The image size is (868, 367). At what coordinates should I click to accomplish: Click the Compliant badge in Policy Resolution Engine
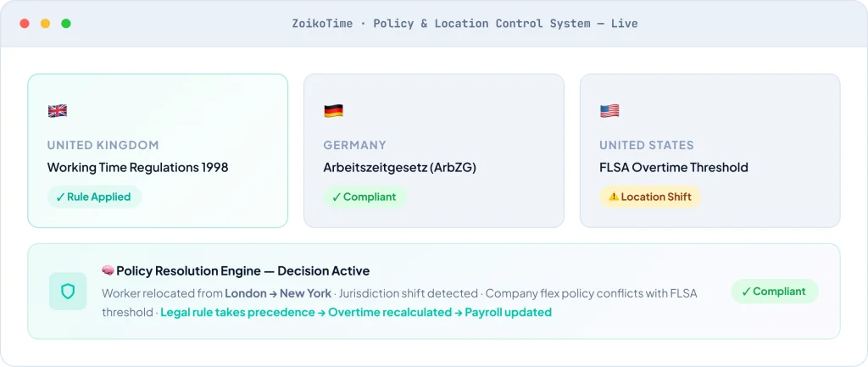click(775, 292)
